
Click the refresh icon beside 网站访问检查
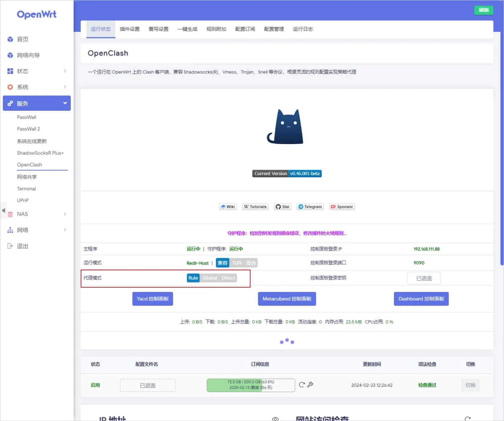(x=468, y=419)
